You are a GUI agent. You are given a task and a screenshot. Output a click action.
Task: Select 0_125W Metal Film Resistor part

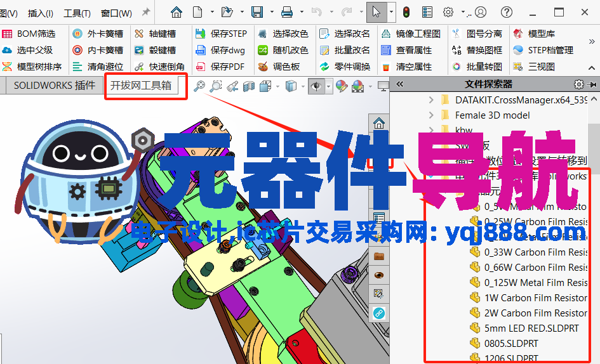pyautogui.click(x=528, y=283)
